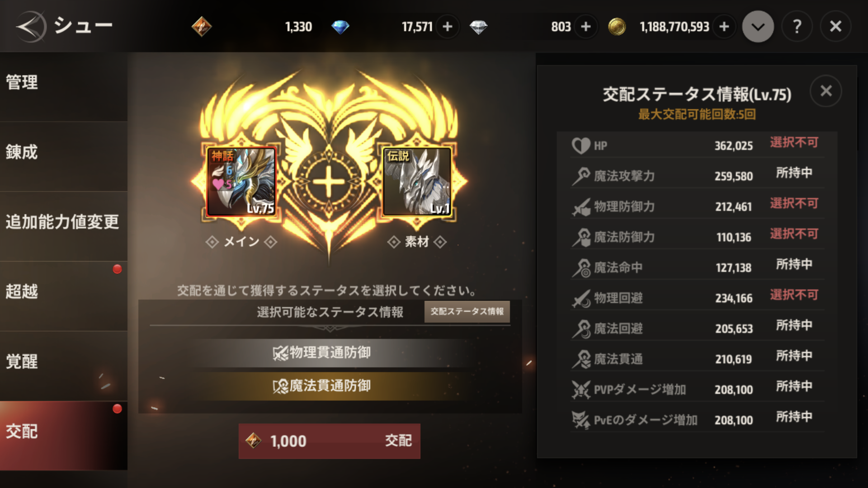This screenshot has width=868, height=488.
Task: Expand the top bar chevron dropdown
Action: (x=758, y=27)
